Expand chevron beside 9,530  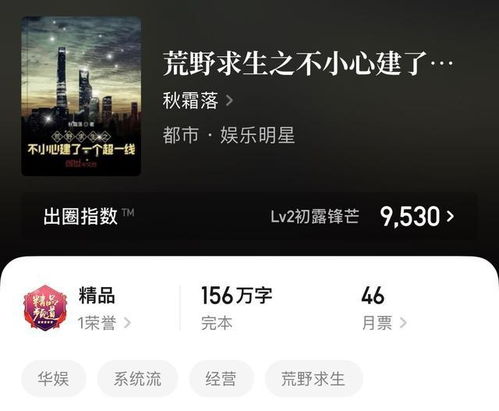[x=450, y=217]
